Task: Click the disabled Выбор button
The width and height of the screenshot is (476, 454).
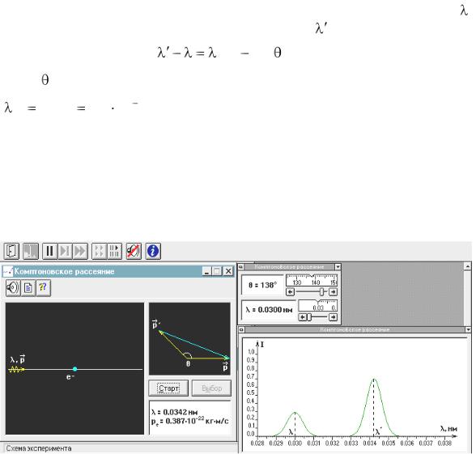Action: 211,388
